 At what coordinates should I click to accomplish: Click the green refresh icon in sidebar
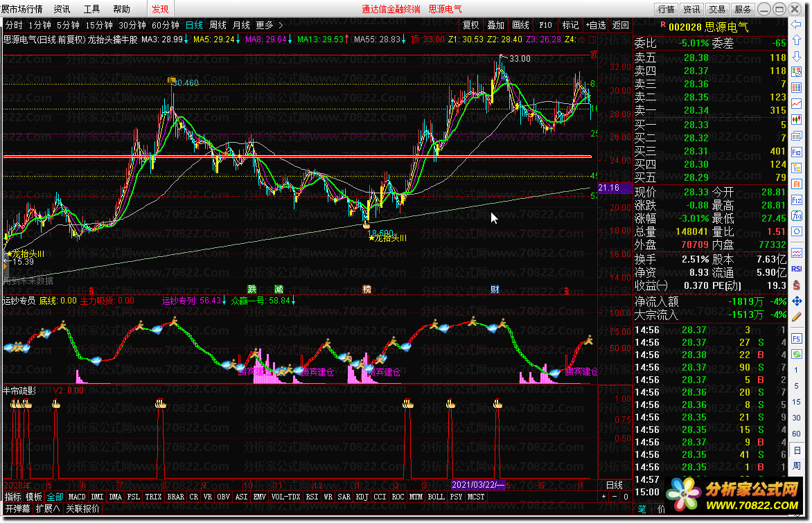797,354
